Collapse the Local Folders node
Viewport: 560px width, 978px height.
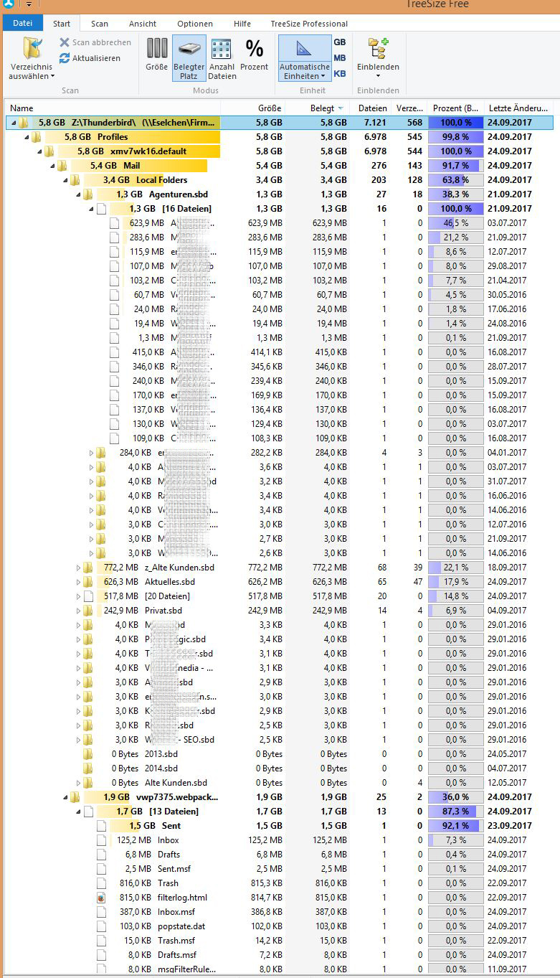[x=65, y=180]
